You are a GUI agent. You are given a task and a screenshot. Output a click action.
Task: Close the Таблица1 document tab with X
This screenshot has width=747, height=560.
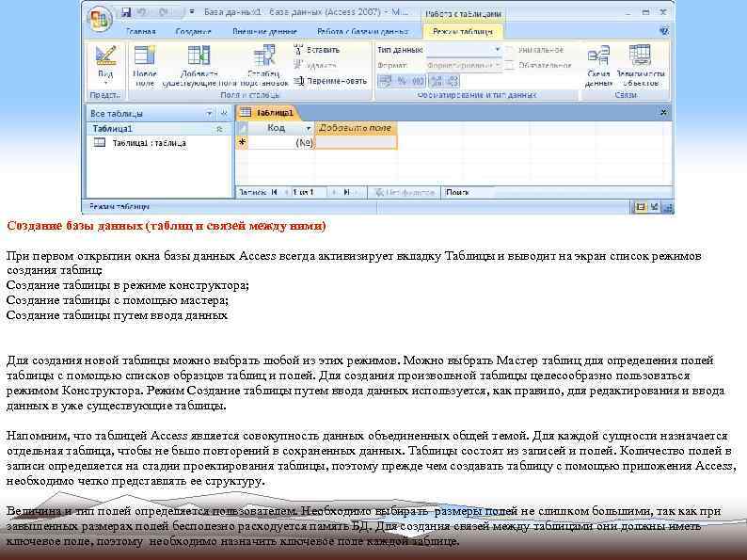point(663,113)
